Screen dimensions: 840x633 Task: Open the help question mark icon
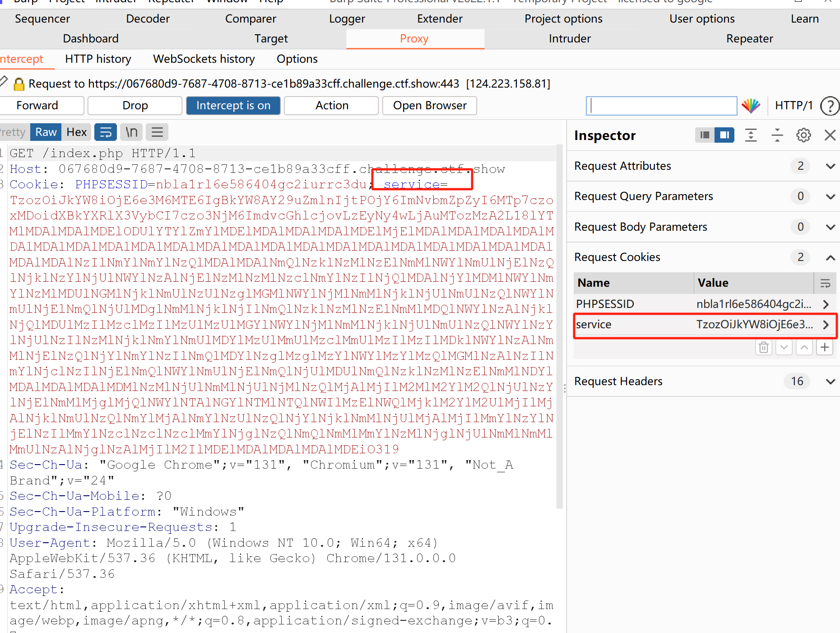click(829, 106)
